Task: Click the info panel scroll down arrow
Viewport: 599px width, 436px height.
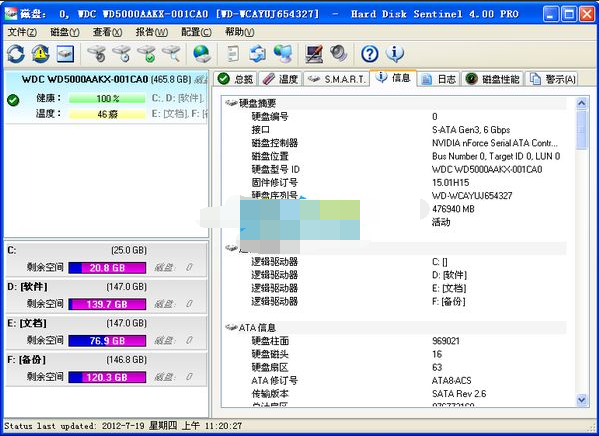Action: pyautogui.click(x=581, y=400)
